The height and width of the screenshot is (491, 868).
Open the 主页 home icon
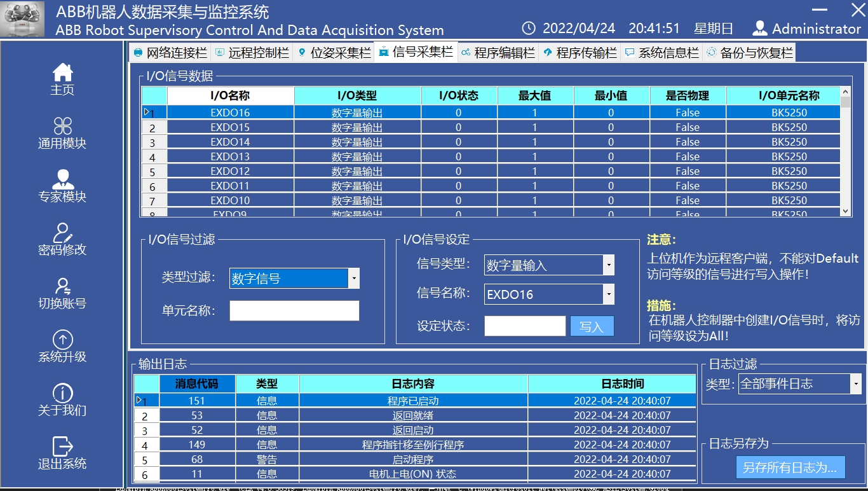click(62, 72)
